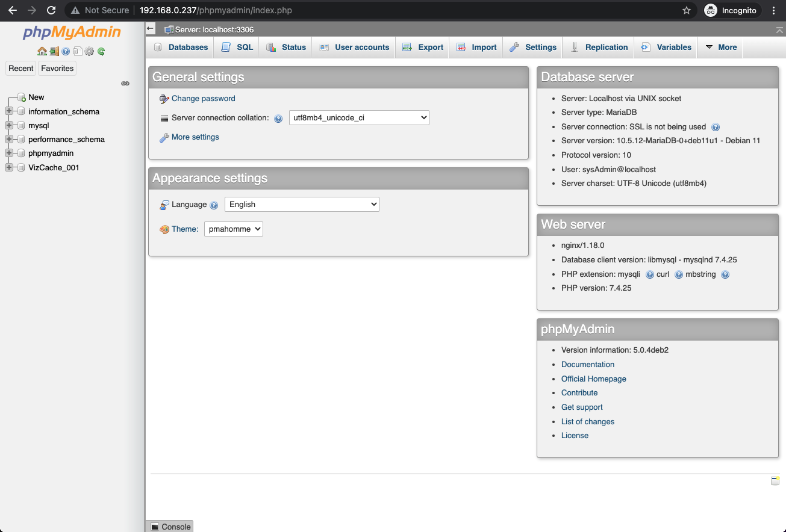Open the License link
The height and width of the screenshot is (532, 786).
575,436
